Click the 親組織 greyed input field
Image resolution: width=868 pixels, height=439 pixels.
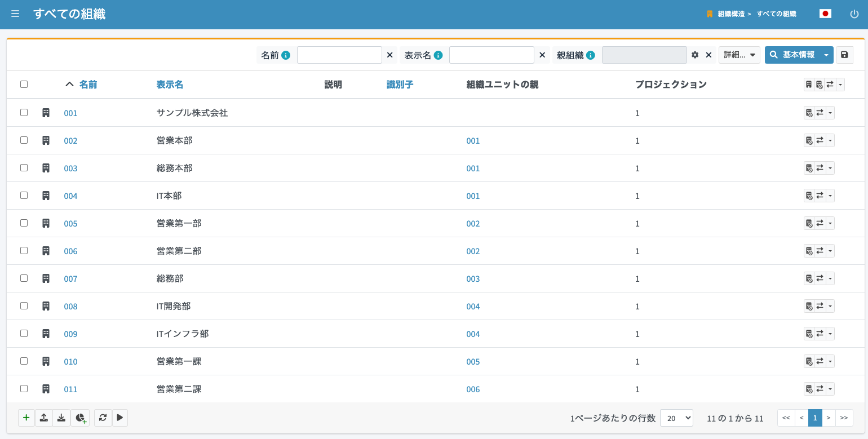pyautogui.click(x=644, y=55)
